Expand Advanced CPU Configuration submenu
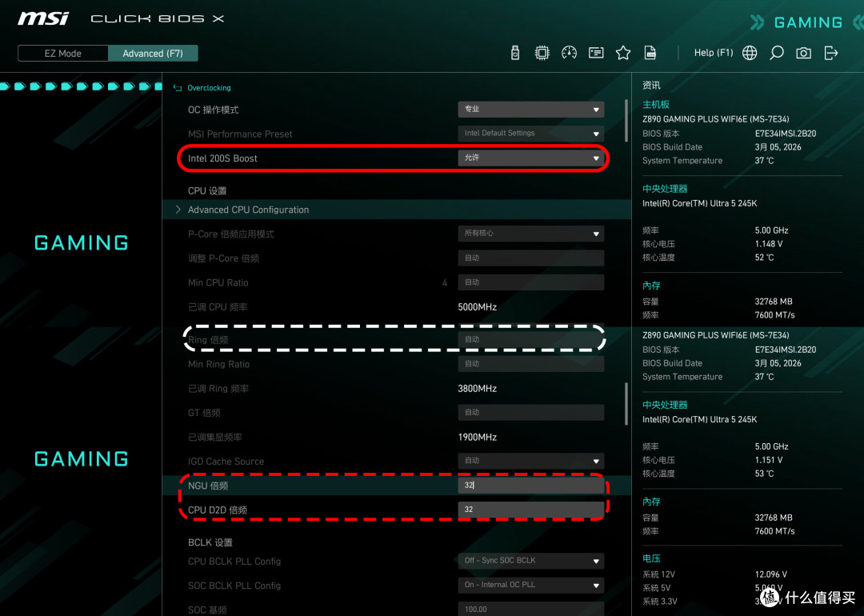864x616 pixels. tap(397, 210)
